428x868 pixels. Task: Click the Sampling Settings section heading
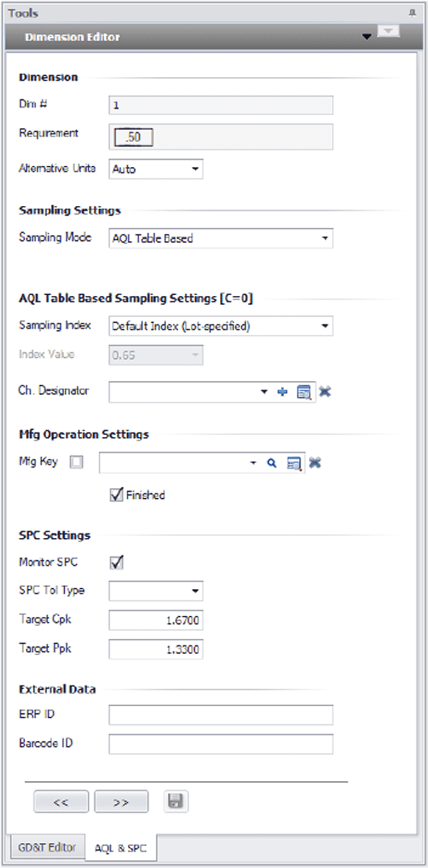click(x=70, y=210)
